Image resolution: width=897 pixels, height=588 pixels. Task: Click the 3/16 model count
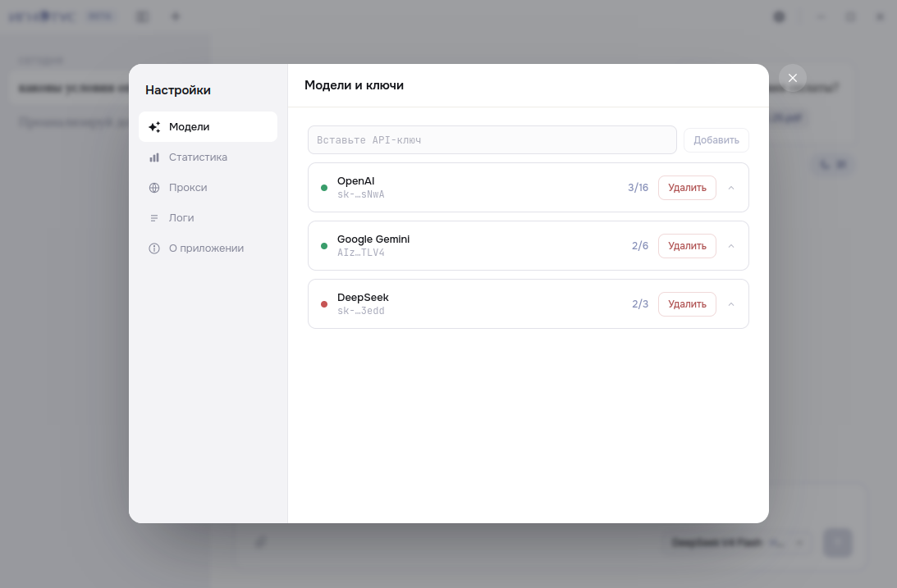[638, 188]
